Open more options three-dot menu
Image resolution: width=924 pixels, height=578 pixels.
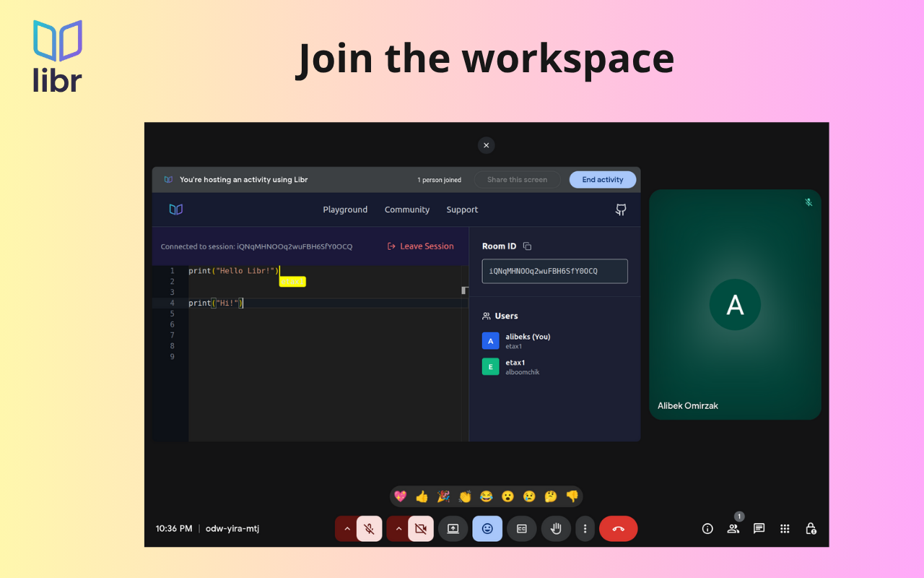[x=585, y=529]
